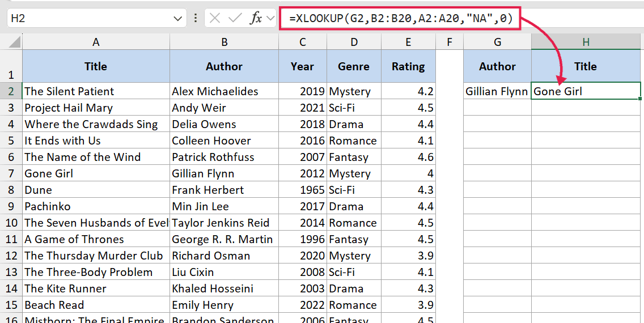
Task: Open Insert Function (fx) dialog
Action: [256, 18]
